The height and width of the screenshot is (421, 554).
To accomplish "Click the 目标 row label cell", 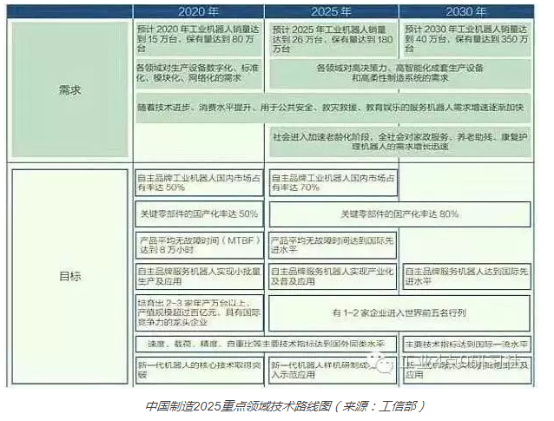I will pos(70,276).
